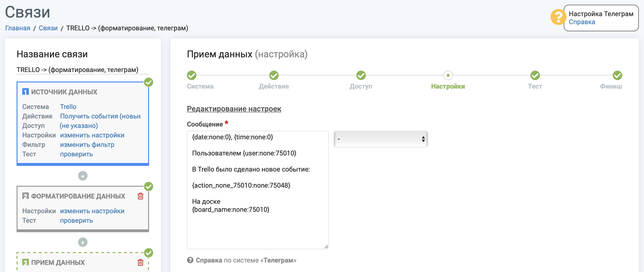Click the ИСТОЧНИК ДАННЫХ block title
Image resolution: width=644 pixels, height=272 pixels.
64,92
